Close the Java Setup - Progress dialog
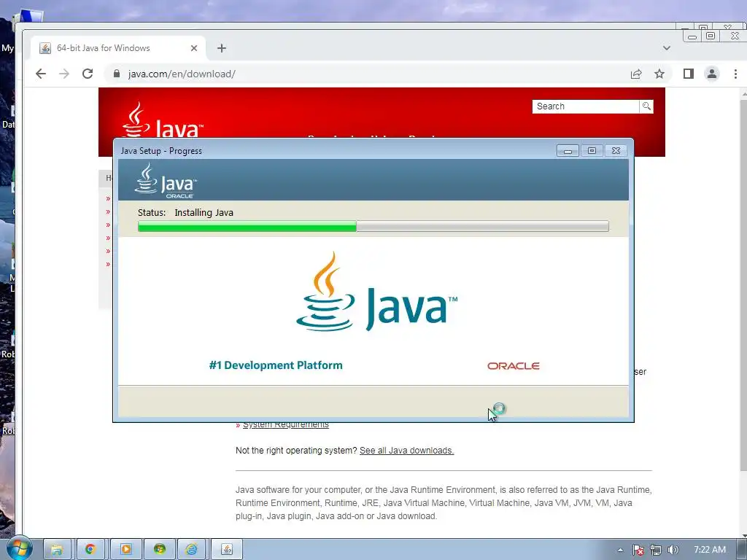This screenshot has width=747, height=560. (x=616, y=151)
